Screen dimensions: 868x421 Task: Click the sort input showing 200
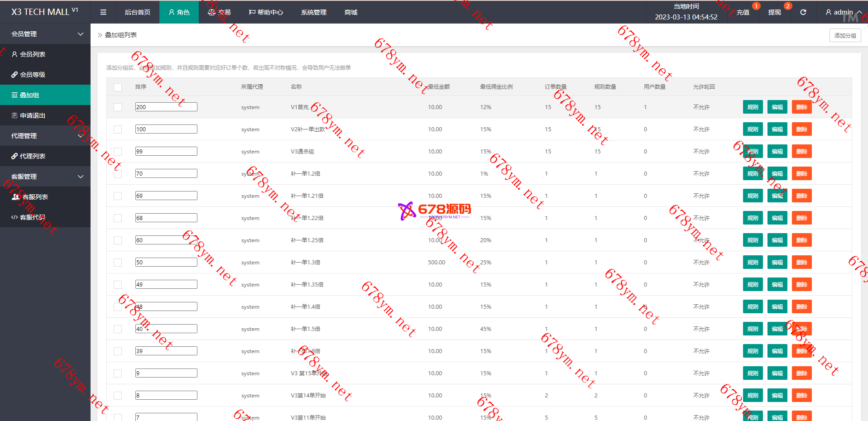tap(166, 107)
